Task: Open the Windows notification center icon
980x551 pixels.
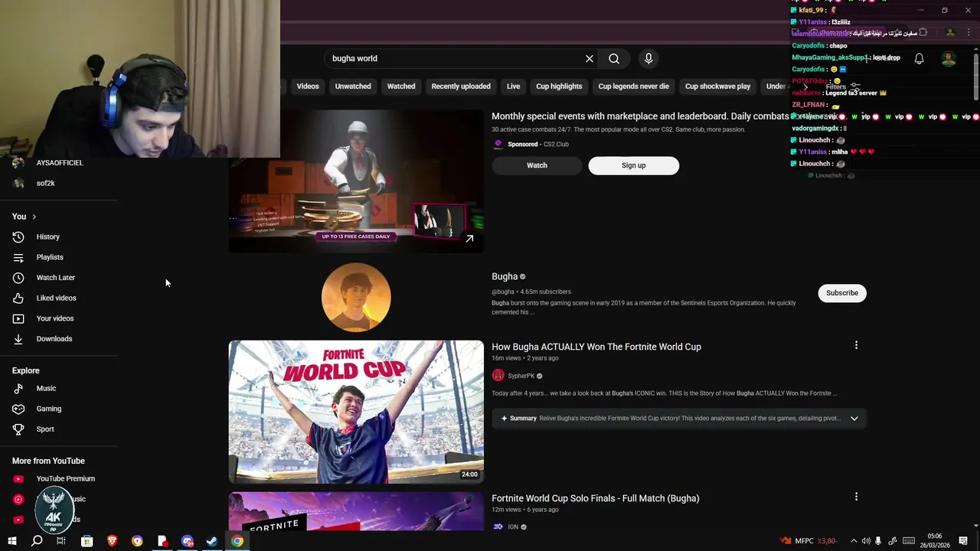Action: pyautogui.click(x=964, y=541)
